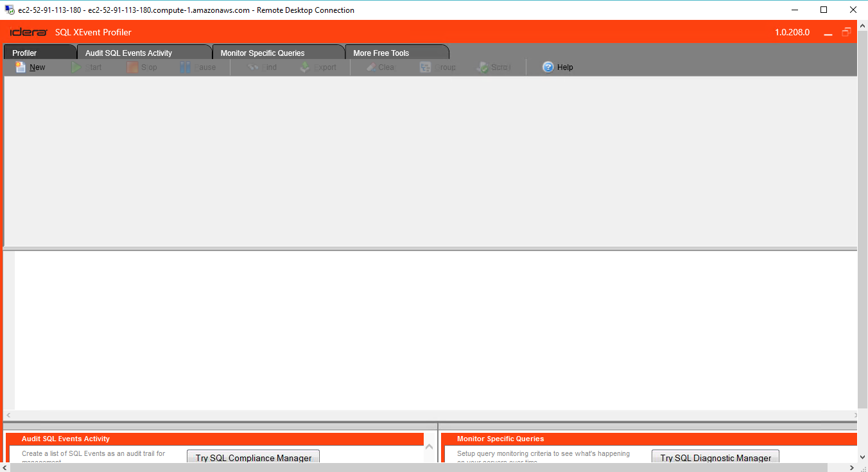Screen dimensions: 868x472
Task: Go to the More Free Tools tab
Action: [381, 53]
